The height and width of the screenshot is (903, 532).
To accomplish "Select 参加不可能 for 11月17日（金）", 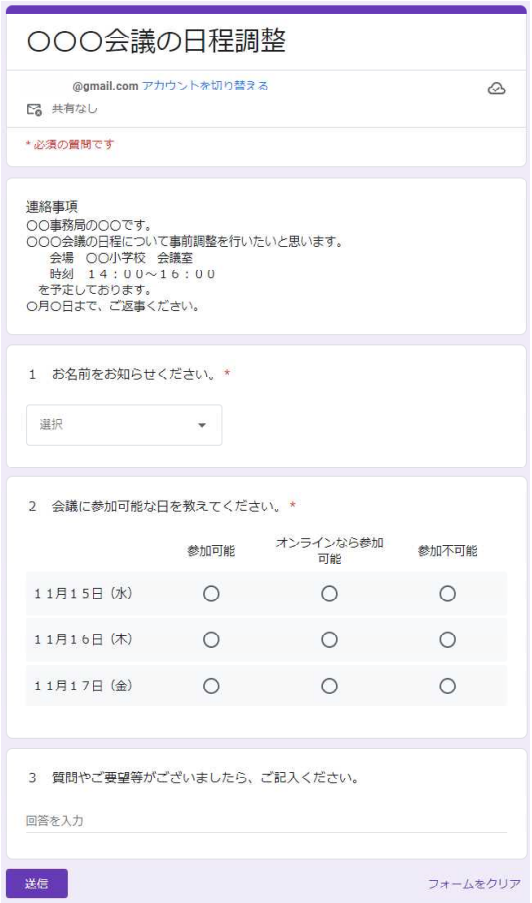I will [x=447, y=686].
